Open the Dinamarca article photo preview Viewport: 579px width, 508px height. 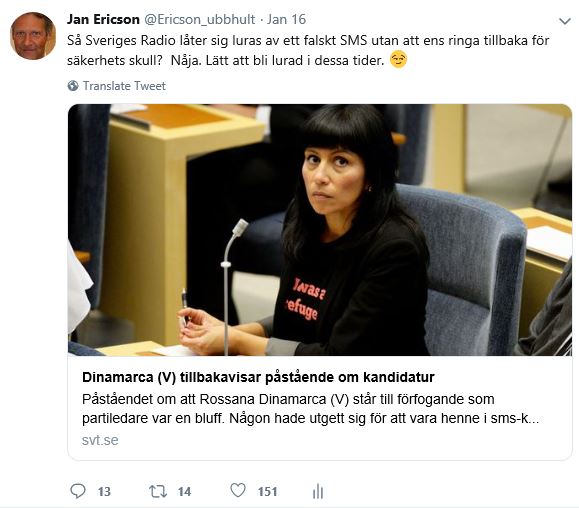[320, 230]
